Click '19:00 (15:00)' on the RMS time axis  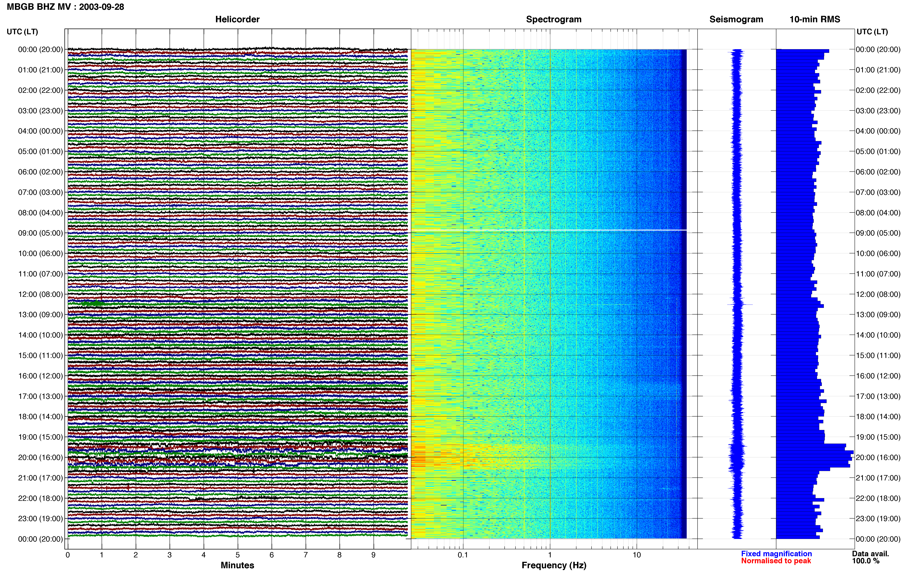878,437
